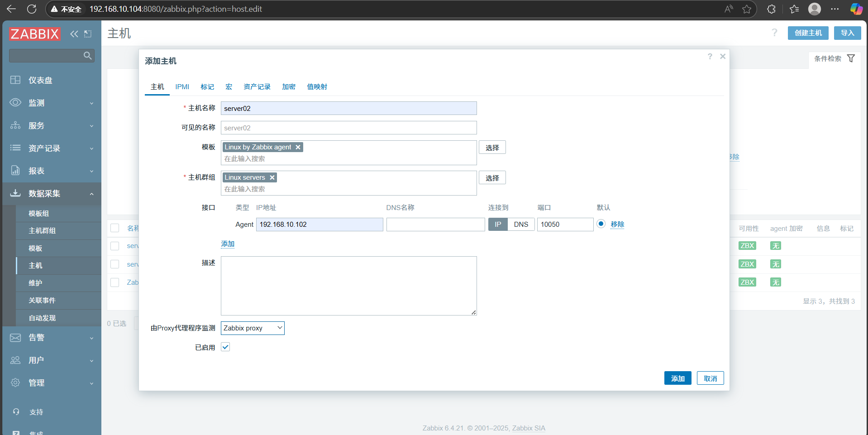This screenshot has height=435, width=868.
Task: Click the help question mark in dialog header
Action: (x=710, y=56)
